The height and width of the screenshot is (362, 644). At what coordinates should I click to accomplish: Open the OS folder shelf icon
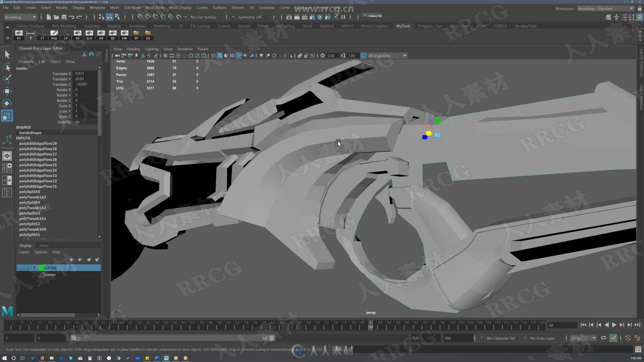click(x=148, y=35)
